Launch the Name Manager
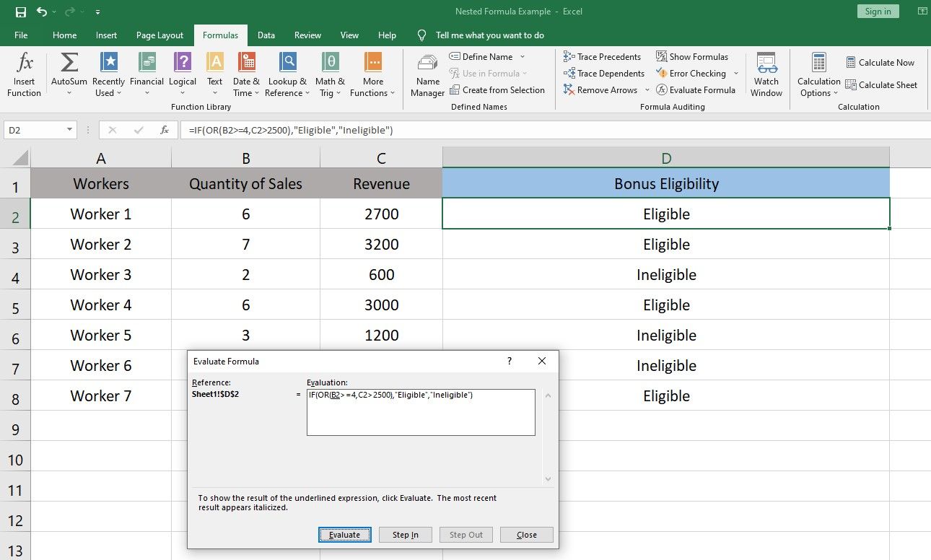 coord(427,73)
